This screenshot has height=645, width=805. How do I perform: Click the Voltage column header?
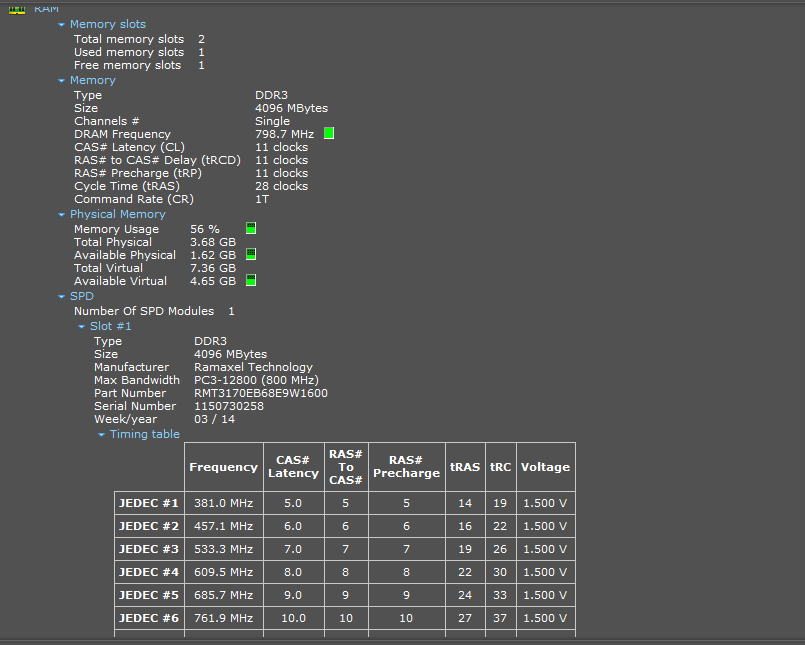545,467
